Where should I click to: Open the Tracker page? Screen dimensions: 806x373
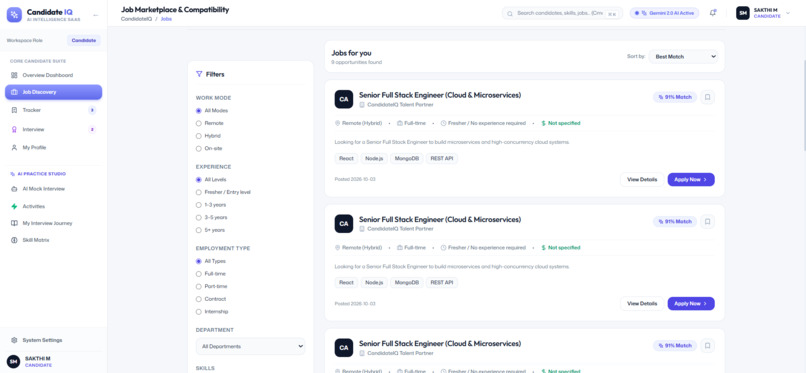53,110
